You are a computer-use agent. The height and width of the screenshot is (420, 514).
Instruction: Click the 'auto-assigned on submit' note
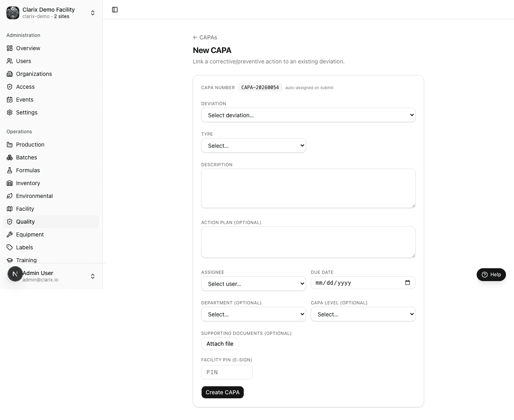[309, 88]
